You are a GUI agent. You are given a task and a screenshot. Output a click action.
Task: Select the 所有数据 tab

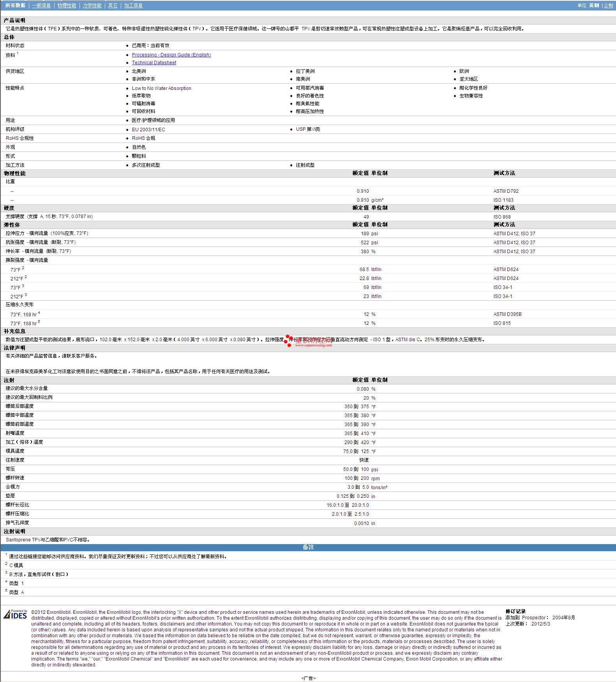[15, 5]
